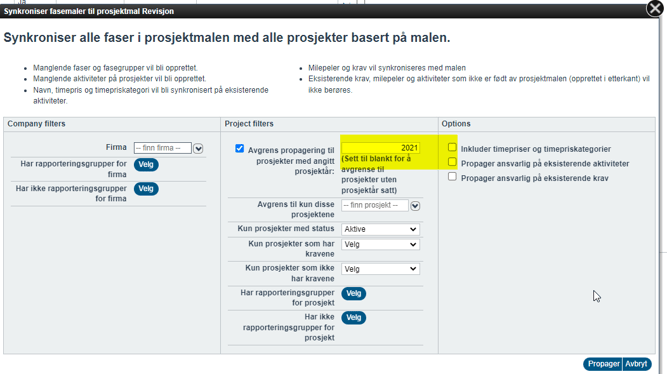Click the finn firma search field
The height and width of the screenshot is (374, 667).
point(162,148)
